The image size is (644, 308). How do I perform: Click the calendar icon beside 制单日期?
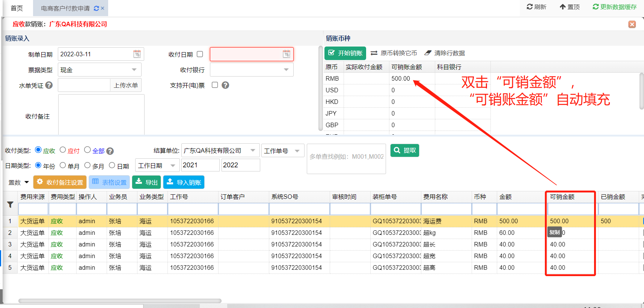tap(137, 54)
